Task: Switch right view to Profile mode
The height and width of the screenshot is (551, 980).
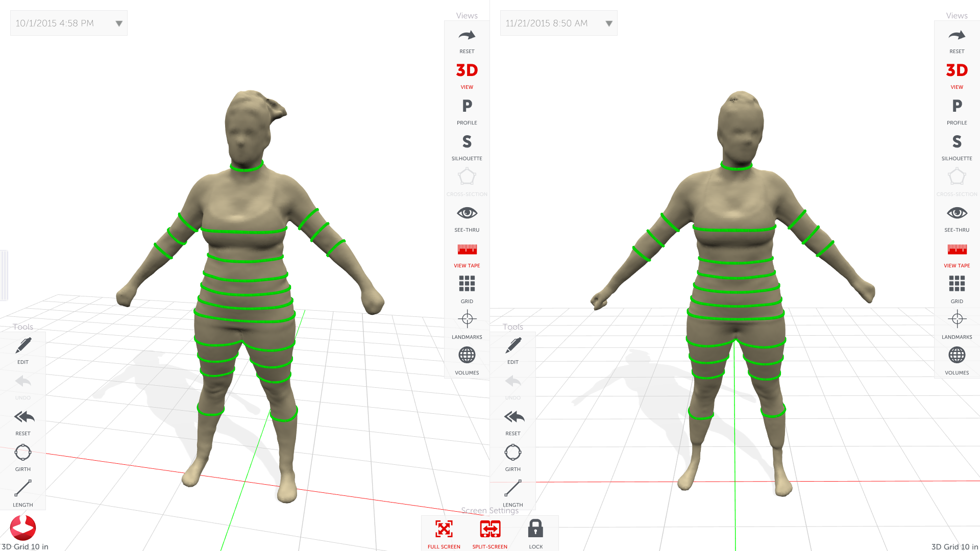Action: click(957, 106)
